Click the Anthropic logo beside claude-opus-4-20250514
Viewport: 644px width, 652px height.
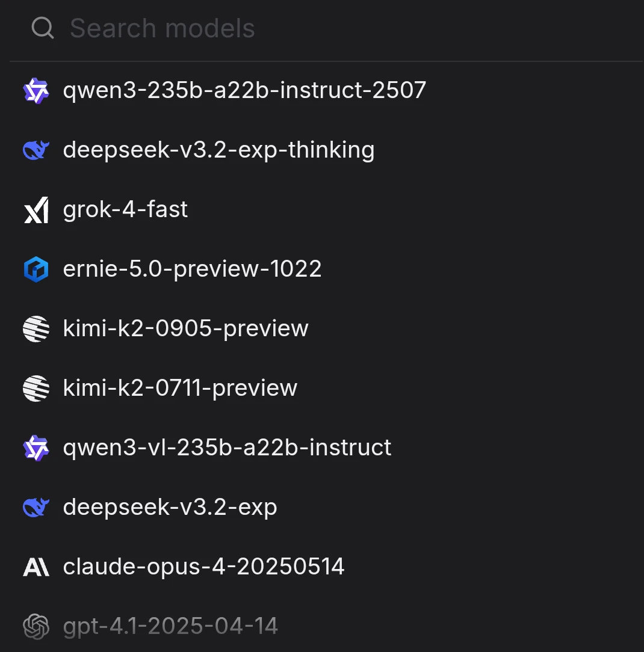click(36, 567)
